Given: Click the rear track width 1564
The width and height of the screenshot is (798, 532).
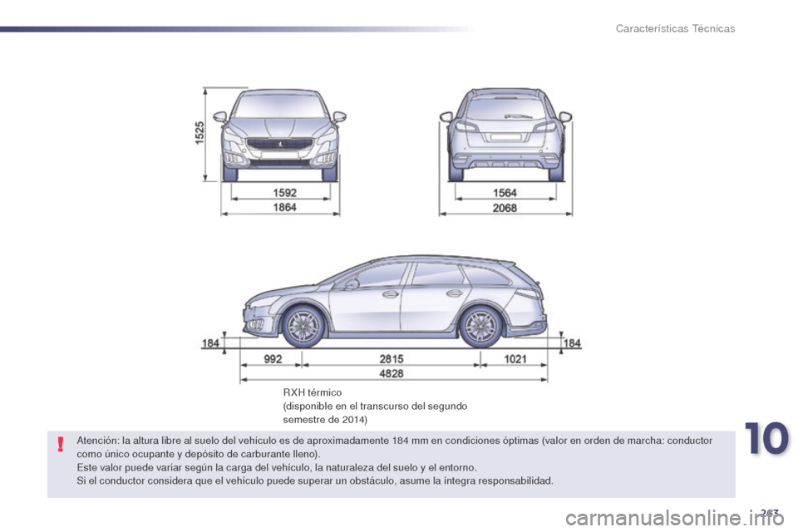Looking at the screenshot, I should click(x=505, y=193).
